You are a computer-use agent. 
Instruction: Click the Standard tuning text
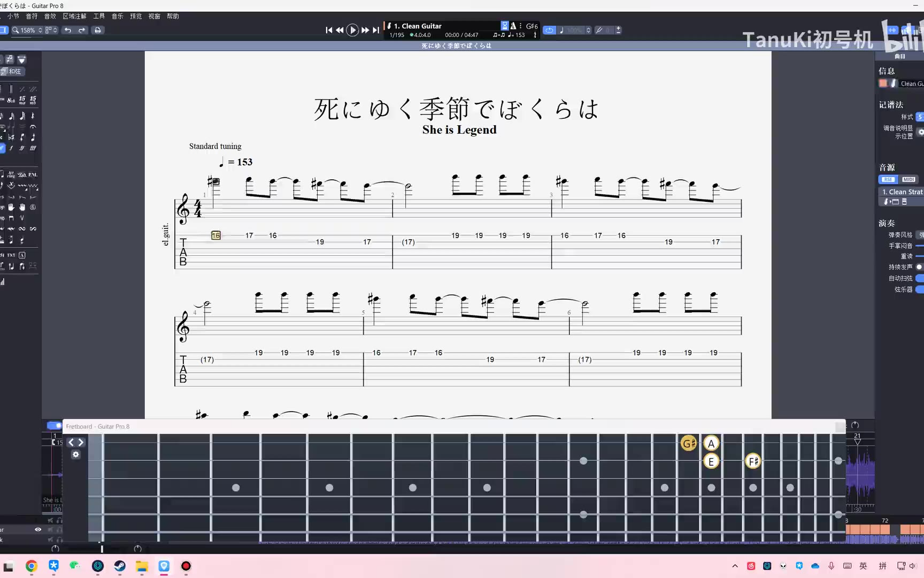pyautogui.click(x=215, y=146)
